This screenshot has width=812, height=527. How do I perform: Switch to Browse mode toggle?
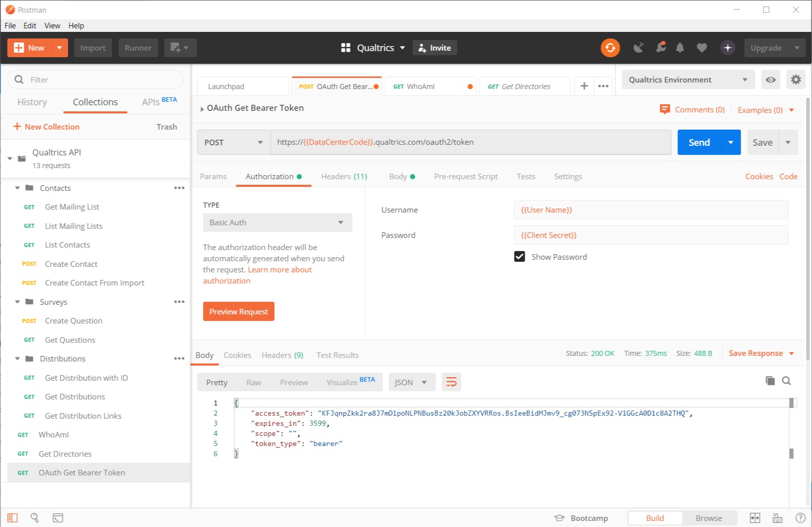(708, 518)
